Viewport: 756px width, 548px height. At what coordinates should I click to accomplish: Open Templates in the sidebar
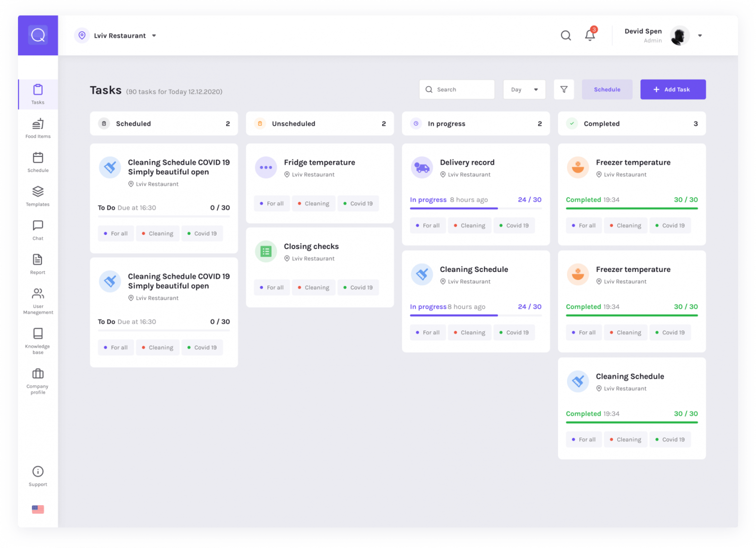pyautogui.click(x=38, y=196)
